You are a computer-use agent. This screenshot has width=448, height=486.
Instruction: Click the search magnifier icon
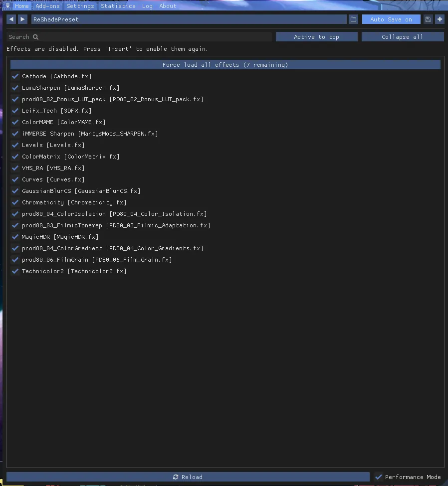[x=36, y=37]
